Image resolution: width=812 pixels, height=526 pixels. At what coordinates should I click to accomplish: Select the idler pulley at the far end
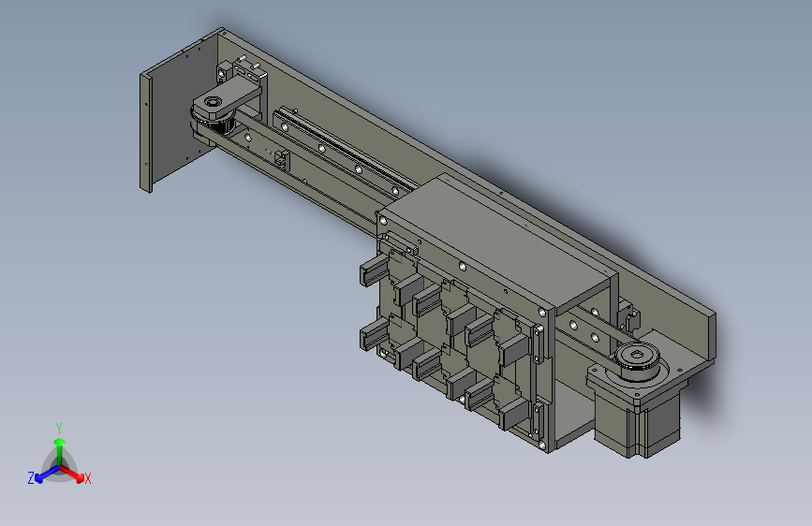tap(216, 124)
